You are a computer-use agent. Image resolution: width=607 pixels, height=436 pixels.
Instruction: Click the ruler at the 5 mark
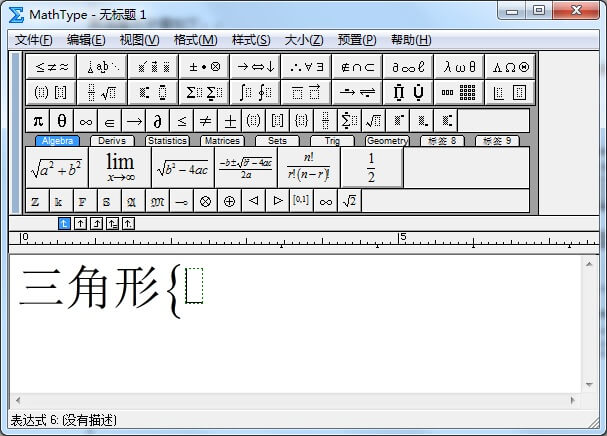[403, 237]
